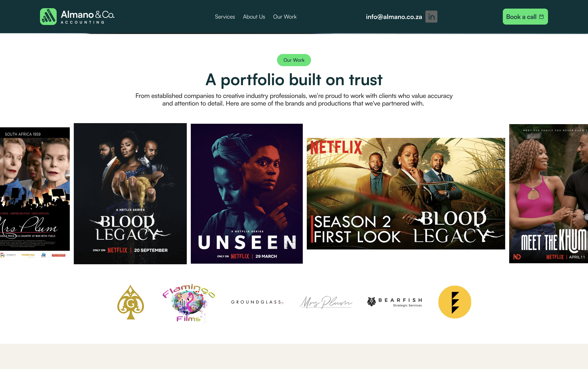Open the Flamingo Films logo
The height and width of the screenshot is (369, 588).
(x=189, y=303)
